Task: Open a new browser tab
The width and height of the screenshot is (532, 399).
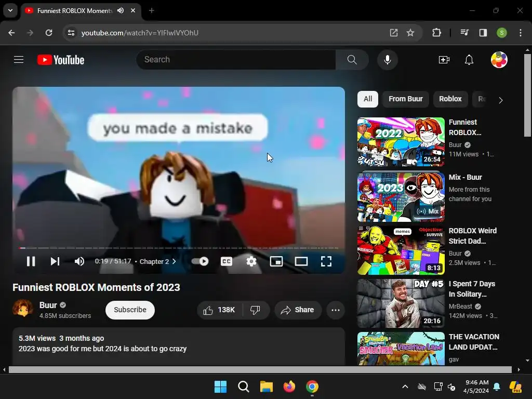Action: pyautogui.click(x=152, y=10)
